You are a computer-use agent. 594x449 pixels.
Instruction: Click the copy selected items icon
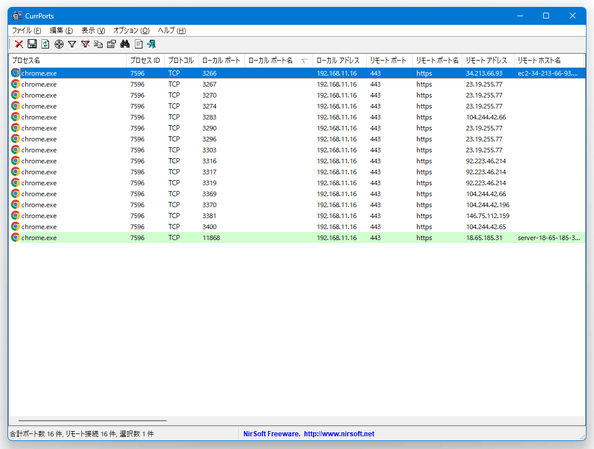tap(98, 44)
